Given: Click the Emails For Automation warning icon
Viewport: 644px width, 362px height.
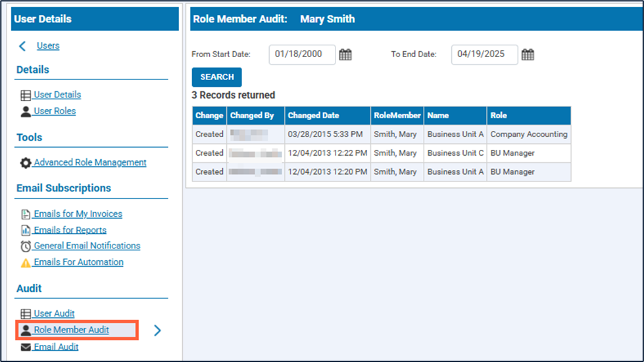Looking at the screenshot, I should click(x=26, y=263).
